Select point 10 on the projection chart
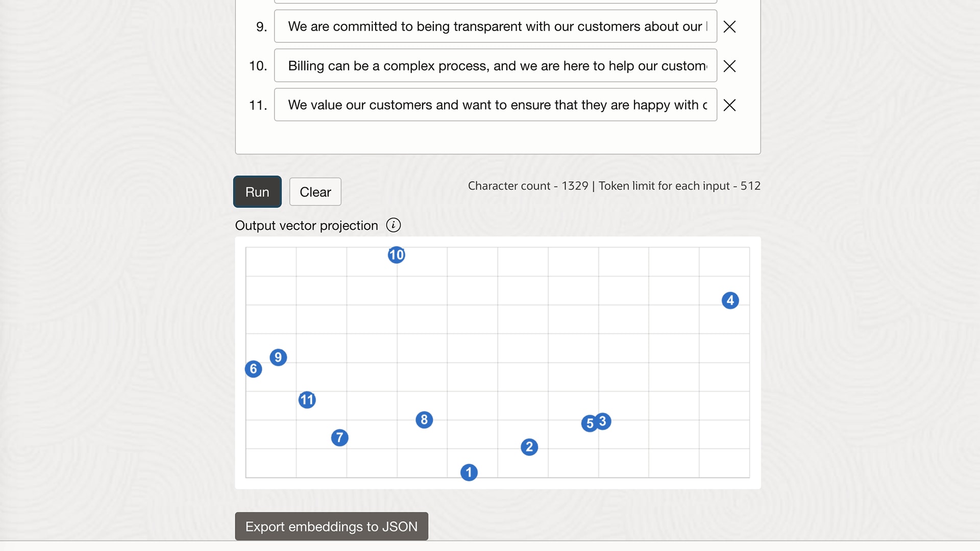The height and width of the screenshot is (551, 980). (396, 255)
